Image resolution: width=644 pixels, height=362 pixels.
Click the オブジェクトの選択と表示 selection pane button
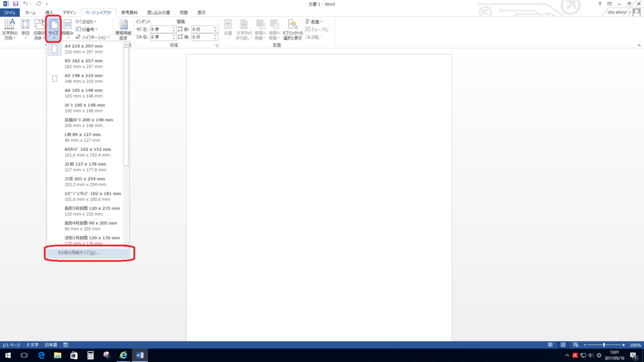point(292,29)
